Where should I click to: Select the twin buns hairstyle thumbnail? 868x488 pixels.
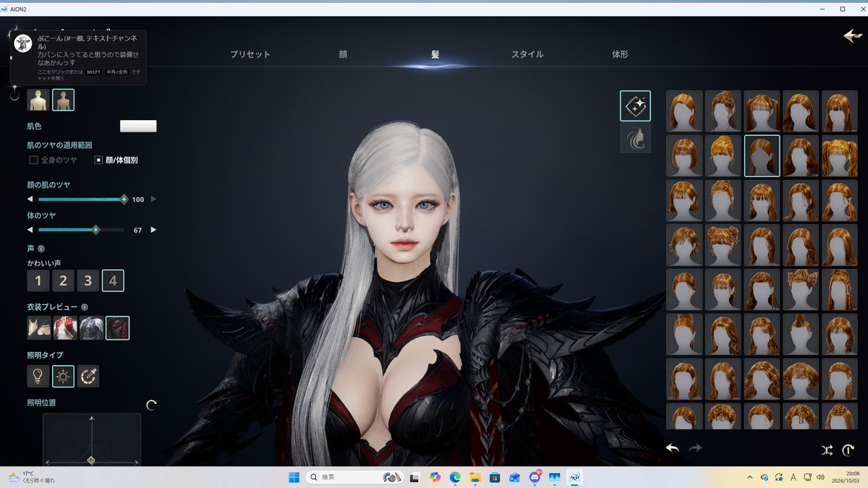[x=723, y=245]
